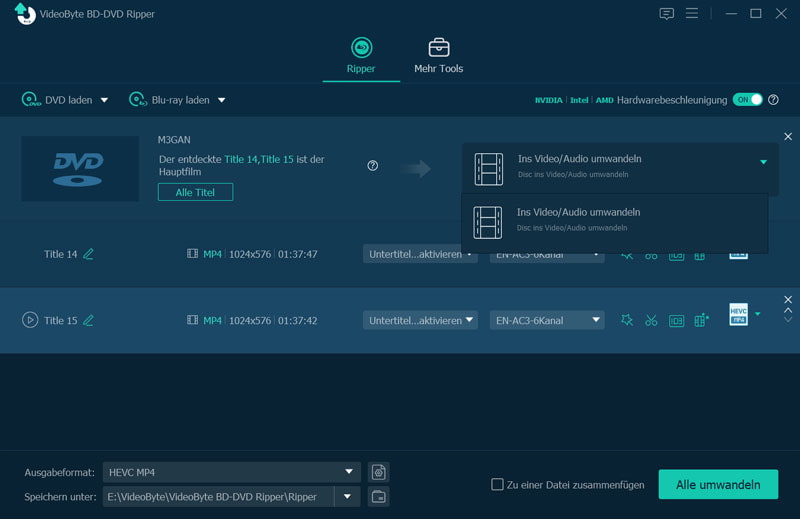
Task: Click the Title 14,Title 15 link text
Action: (x=259, y=159)
